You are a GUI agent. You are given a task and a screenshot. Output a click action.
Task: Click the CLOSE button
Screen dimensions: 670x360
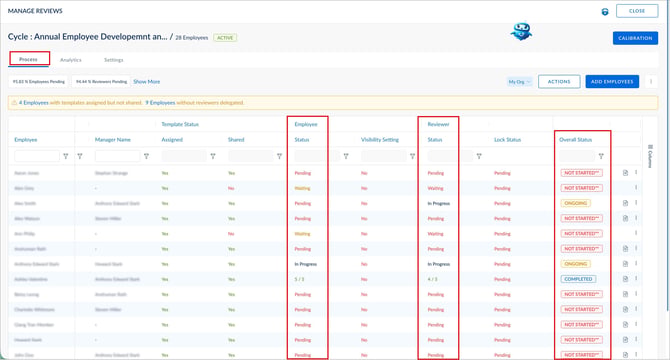pos(637,11)
